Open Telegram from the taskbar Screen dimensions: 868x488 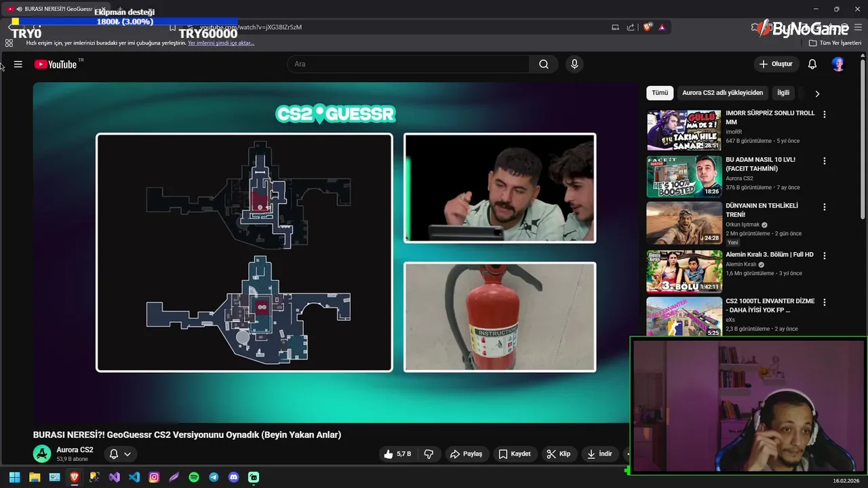214,477
